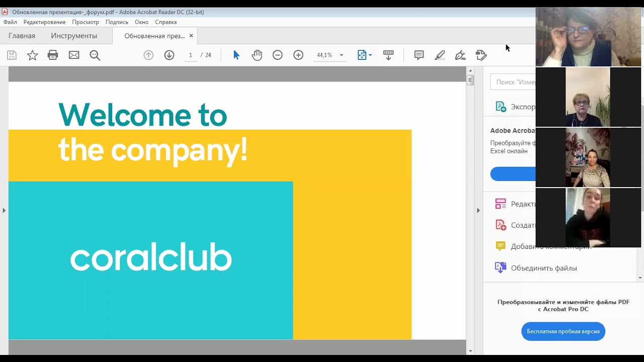Image resolution: width=644 pixels, height=362 pixels.
Task: Click the Print icon
Action: [53, 55]
